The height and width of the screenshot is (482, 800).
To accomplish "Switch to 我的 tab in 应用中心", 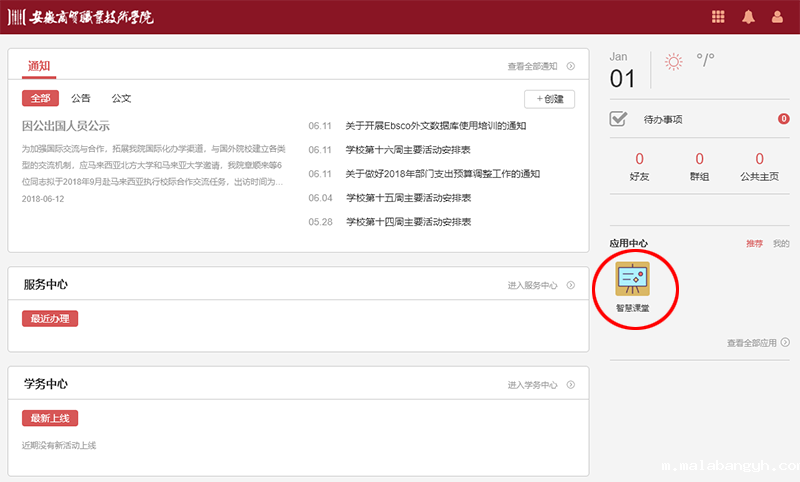I will 781,244.
